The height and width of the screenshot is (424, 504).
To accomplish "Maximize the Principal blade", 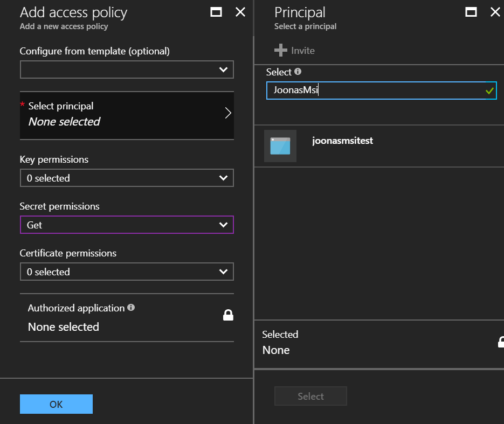I will click(471, 12).
